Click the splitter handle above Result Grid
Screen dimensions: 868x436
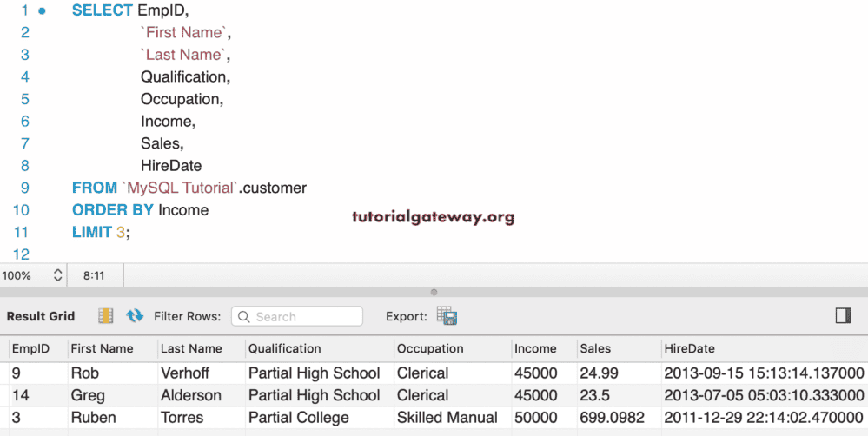click(434, 292)
